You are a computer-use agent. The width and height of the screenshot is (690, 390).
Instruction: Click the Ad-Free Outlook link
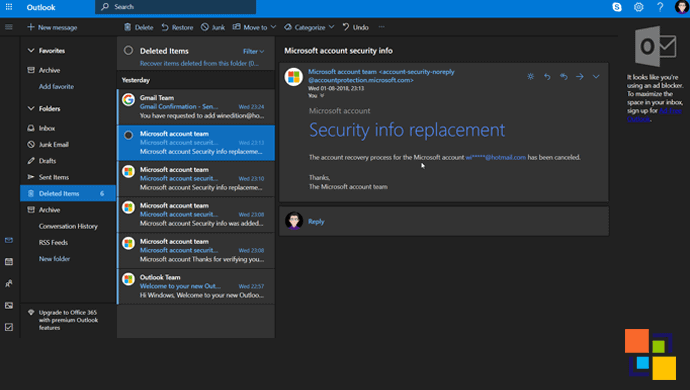654,115
